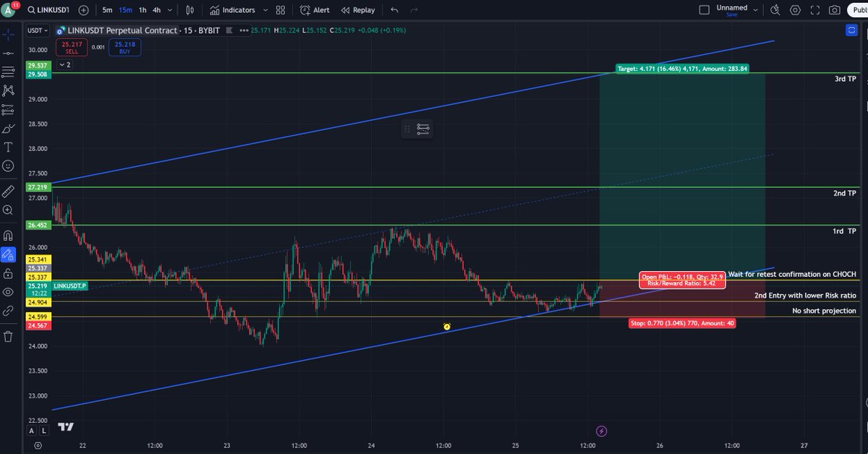Undo the last chart action
The height and width of the screenshot is (454, 868).
[x=394, y=10]
